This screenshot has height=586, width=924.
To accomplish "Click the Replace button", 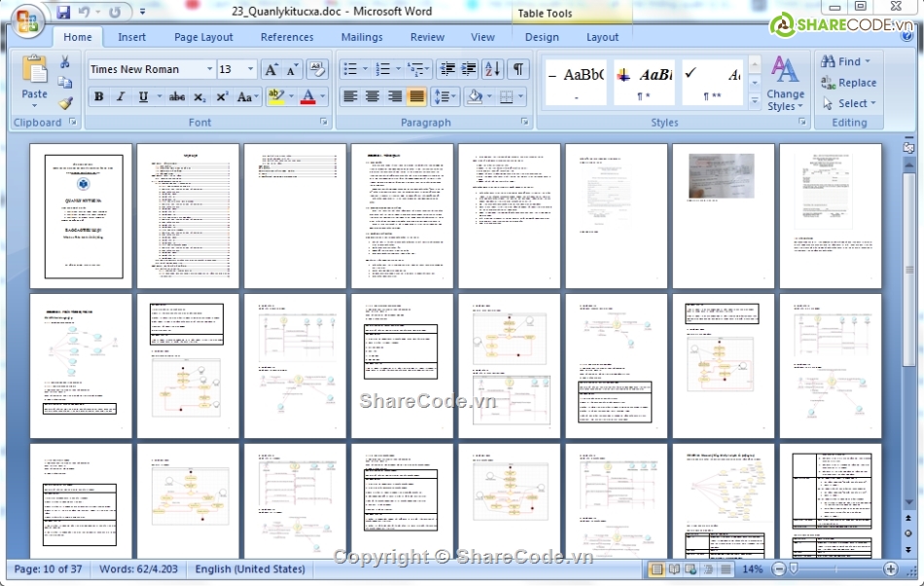I will point(849,83).
